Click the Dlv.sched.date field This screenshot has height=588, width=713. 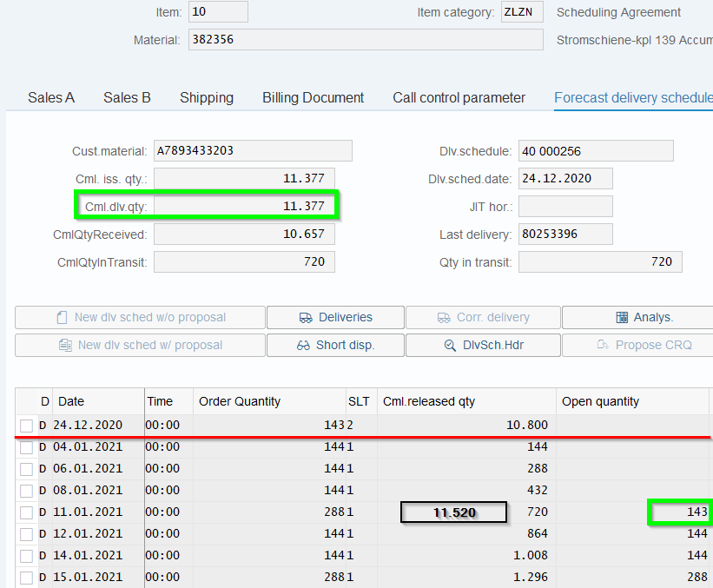[565, 179]
